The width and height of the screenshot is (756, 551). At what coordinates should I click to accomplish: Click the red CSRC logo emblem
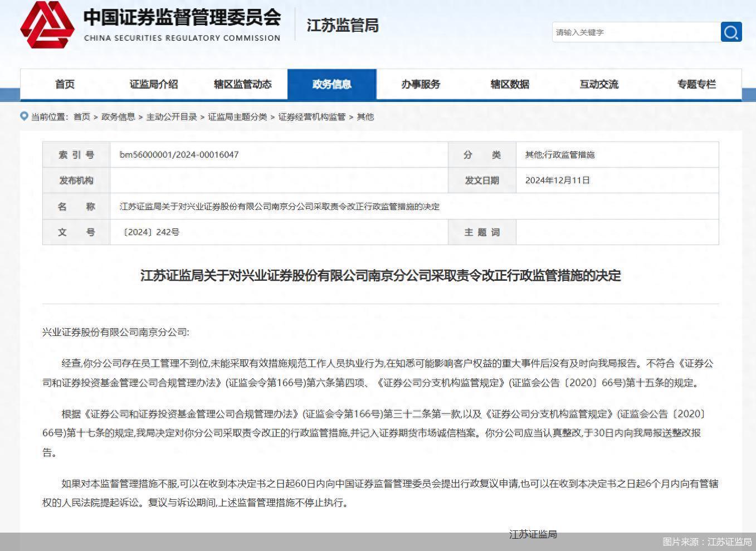click(47, 25)
